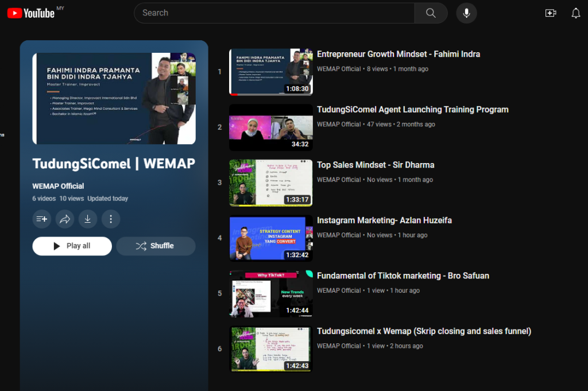Start voice search with microphone icon

tap(466, 13)
